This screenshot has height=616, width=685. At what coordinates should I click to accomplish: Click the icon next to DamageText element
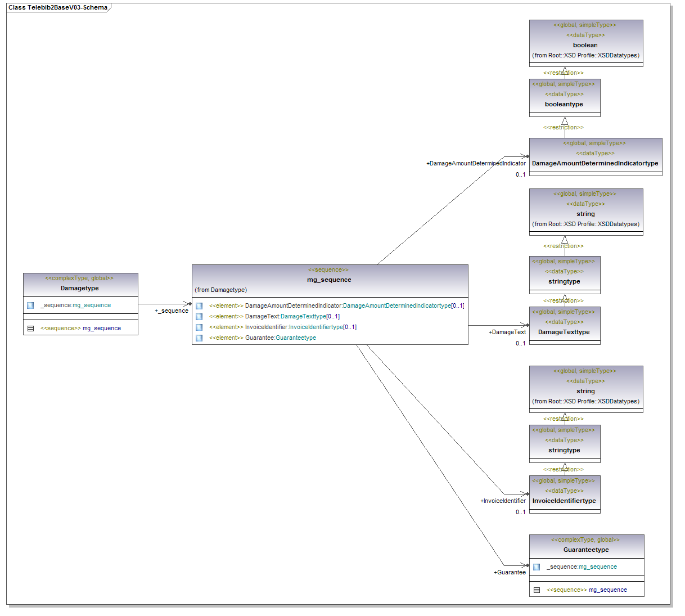point(199,317)
